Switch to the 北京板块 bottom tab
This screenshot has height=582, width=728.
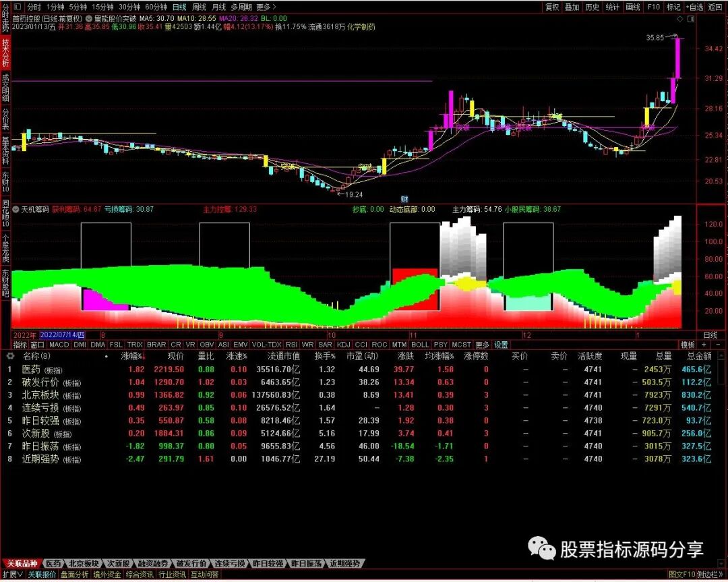[84, 563]
